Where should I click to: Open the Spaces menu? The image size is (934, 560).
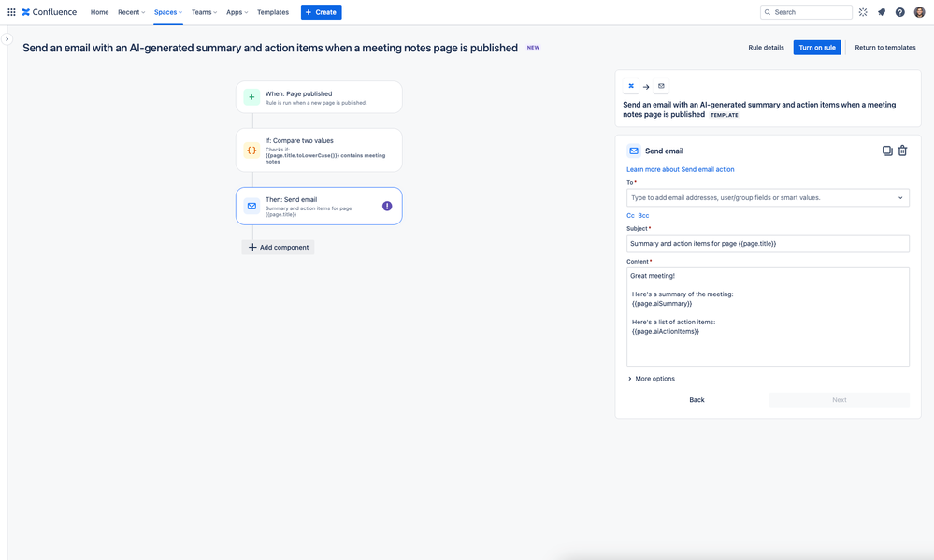point(168,12)
